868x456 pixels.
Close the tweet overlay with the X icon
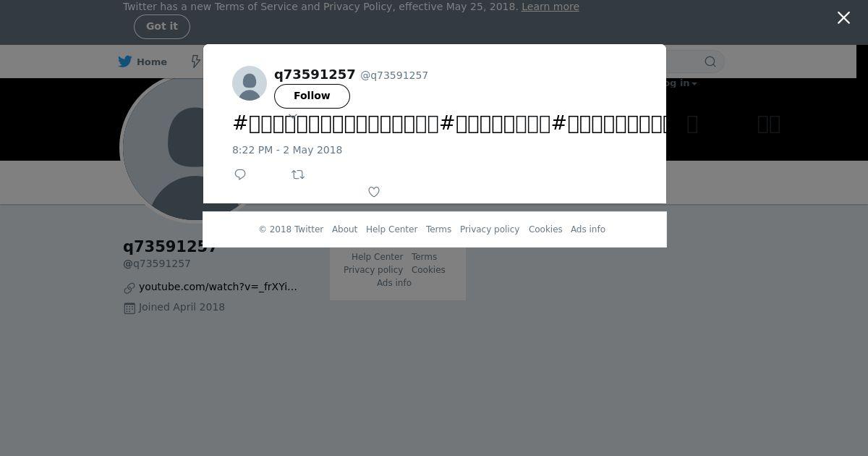[x=843, y=18]
